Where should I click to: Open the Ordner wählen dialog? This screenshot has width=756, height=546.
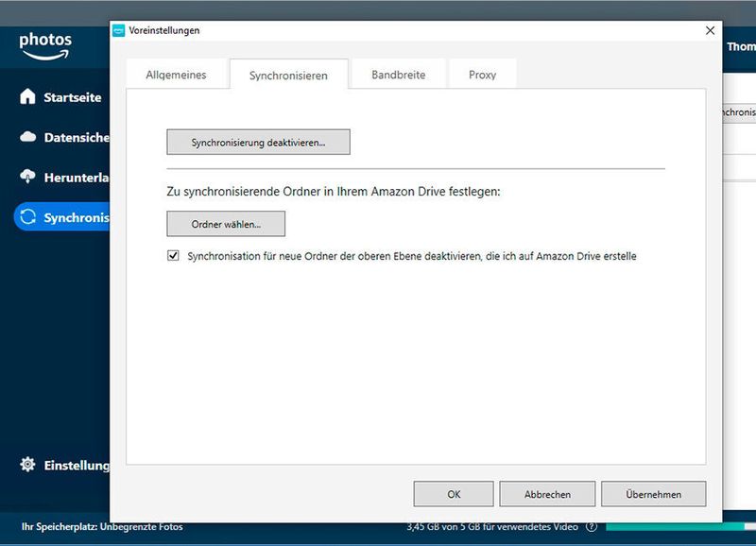tap(225, 223)
